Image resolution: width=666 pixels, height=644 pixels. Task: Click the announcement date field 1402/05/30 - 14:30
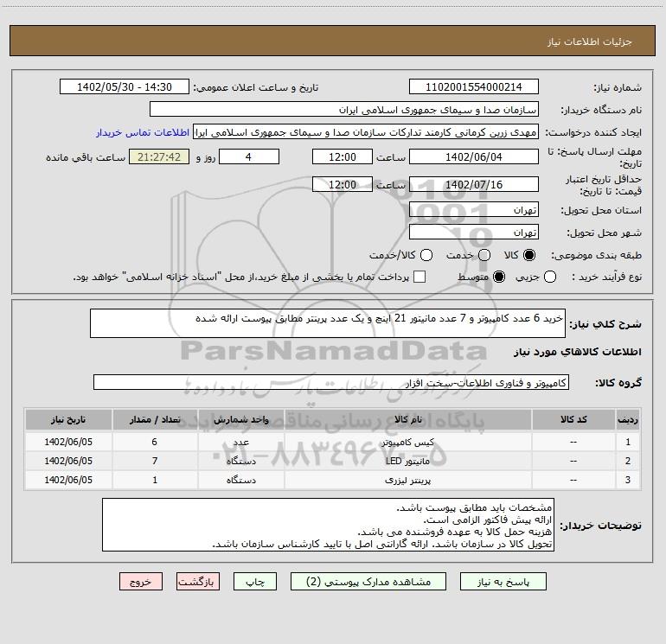tap(125, 86)
